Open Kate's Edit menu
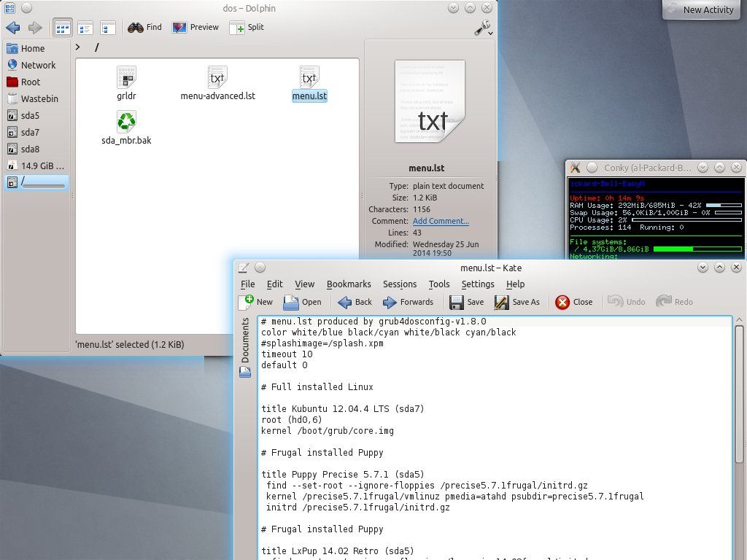747x560 pixels. coord(274,284)
